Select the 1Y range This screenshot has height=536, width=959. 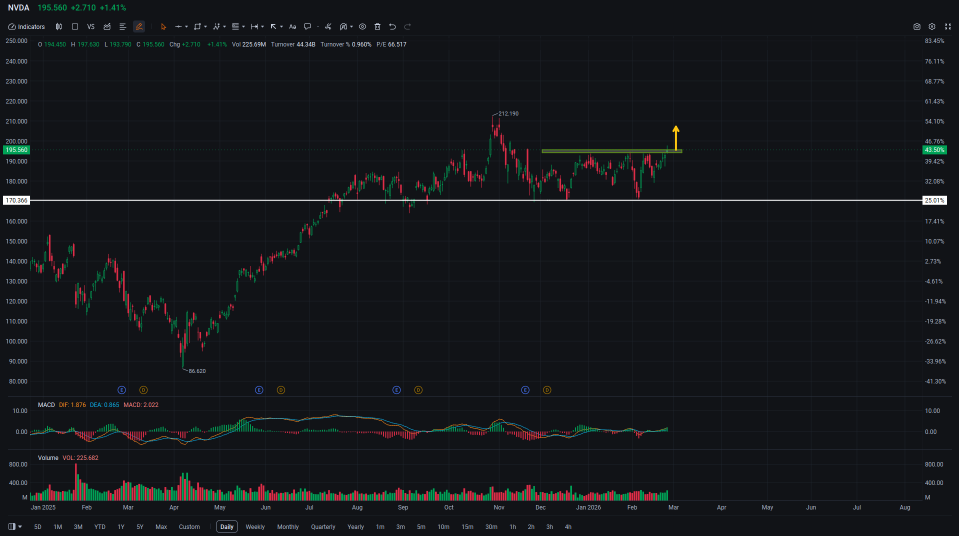pos(121,527)
